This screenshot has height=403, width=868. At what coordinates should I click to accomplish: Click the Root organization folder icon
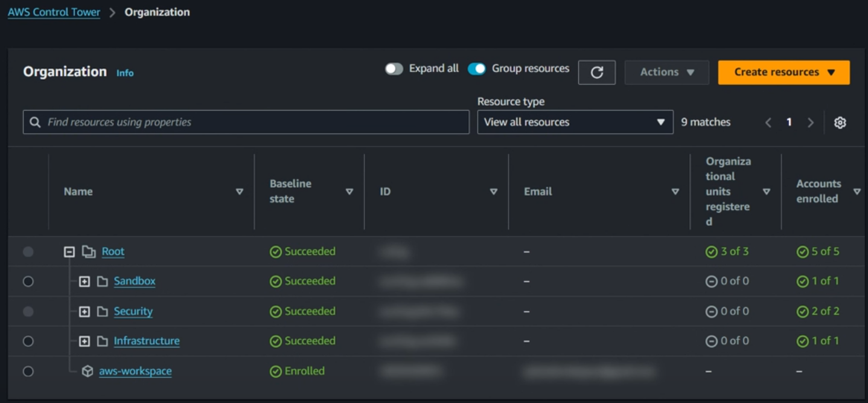pyautogui.click(x=89, y=252)
